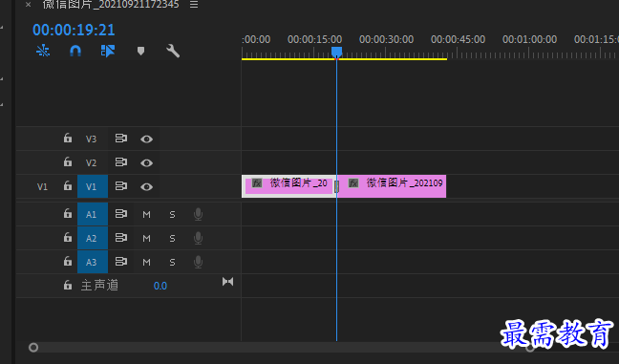Select the 主声道 master track label

99,285
